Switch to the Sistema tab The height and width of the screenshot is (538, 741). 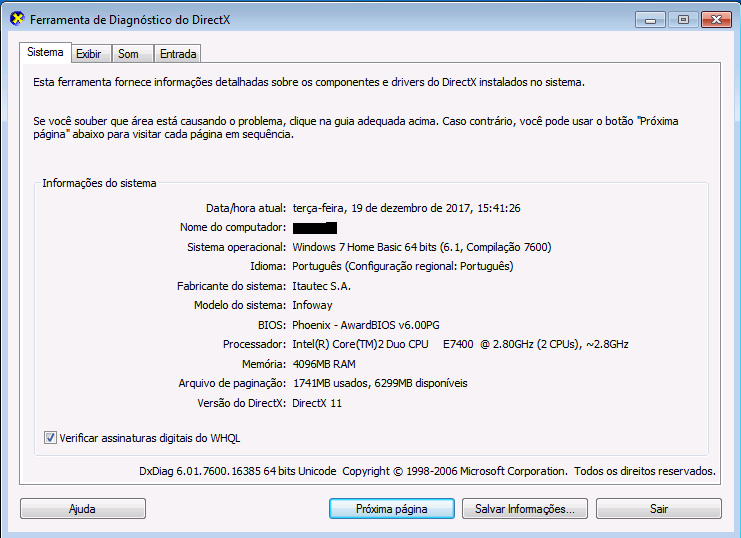pyautogui.click(x=45, y=52)
